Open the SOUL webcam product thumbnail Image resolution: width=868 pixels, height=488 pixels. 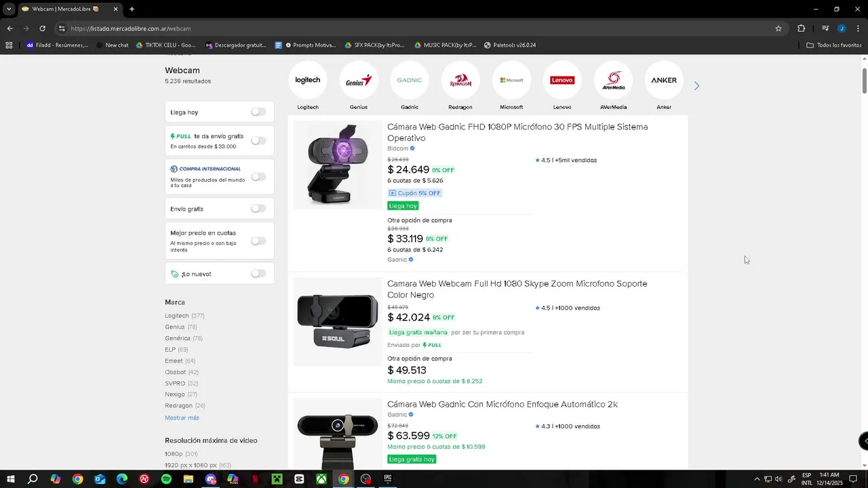(x=338, y=322)
